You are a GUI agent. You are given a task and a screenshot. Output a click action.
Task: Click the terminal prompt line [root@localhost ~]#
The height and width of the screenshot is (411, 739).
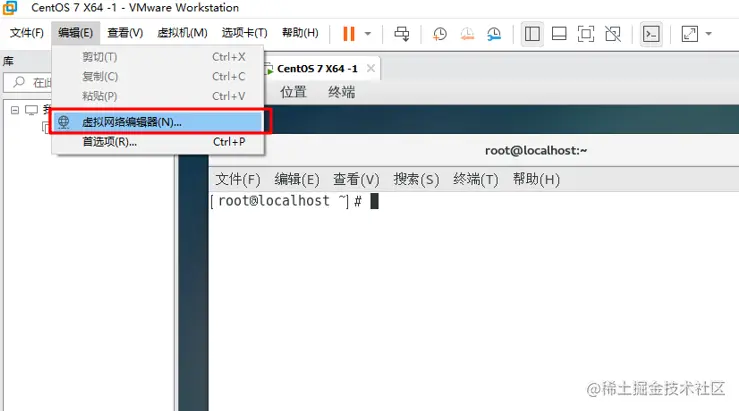point(286,201)
